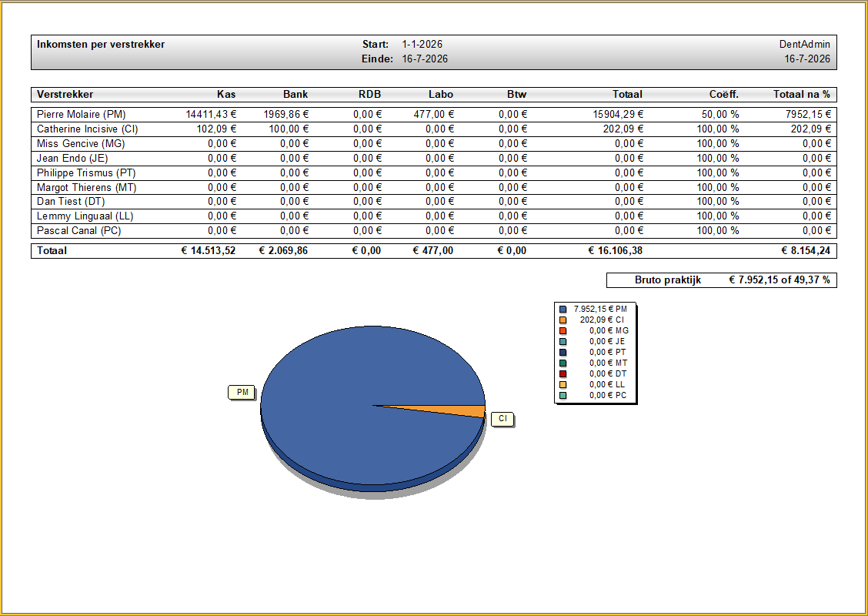Click the 477,00 € Labo value for Pierre Molaire
The image size is (868, 616).
[434, 115]
